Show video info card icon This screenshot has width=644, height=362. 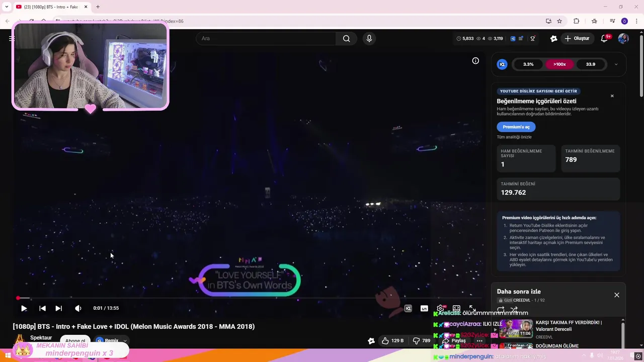[475, 61]
